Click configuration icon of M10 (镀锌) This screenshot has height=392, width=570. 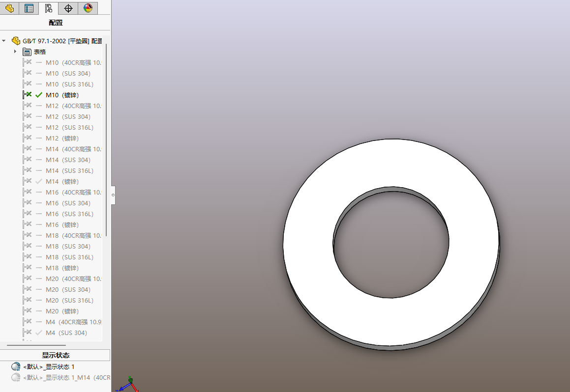point(27,95)
